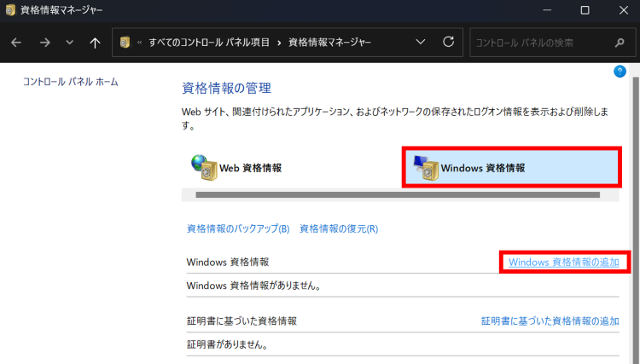
Task: Open 資格情報のバックアップ(B) link
Action: coord(238,228)
